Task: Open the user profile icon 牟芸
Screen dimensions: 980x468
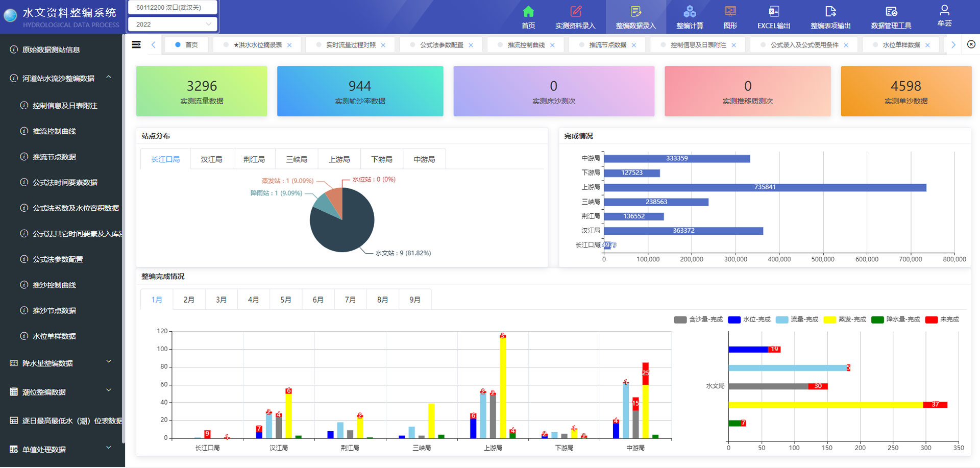Action: 944,10
